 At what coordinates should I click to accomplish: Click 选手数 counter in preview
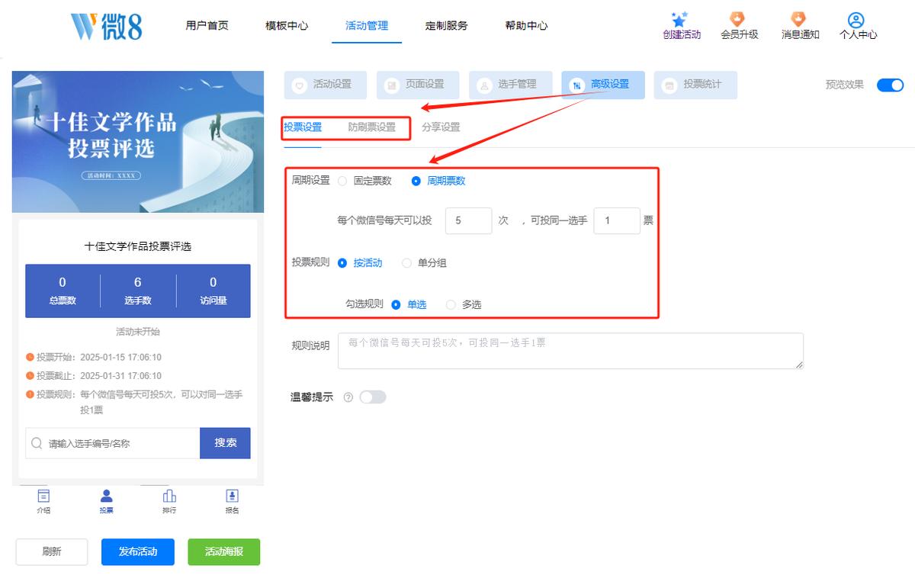point(138,291)
